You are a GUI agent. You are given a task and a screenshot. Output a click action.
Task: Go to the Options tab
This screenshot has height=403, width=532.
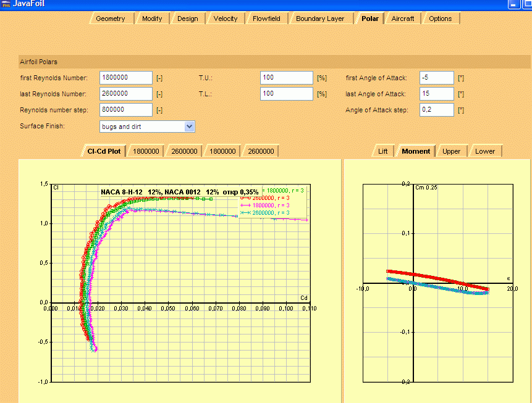pyautogui.click(x=441, y=19)
